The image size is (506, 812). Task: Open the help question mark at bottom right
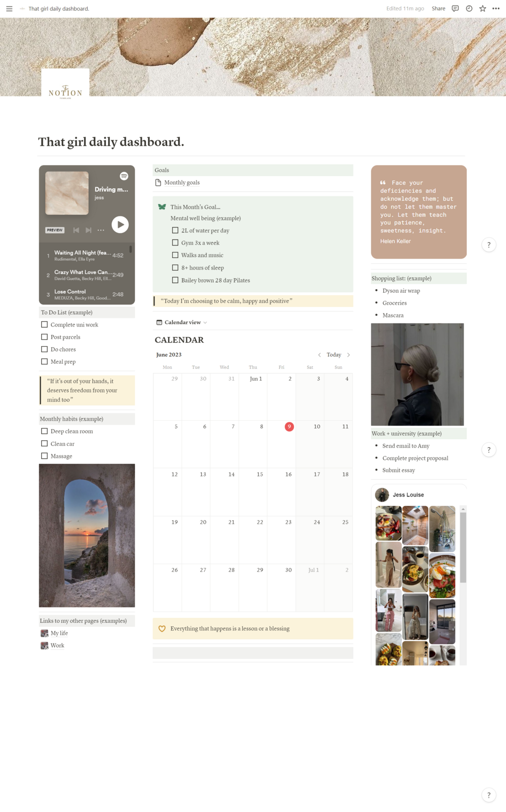pyautogui.click(x=488, y=795)
